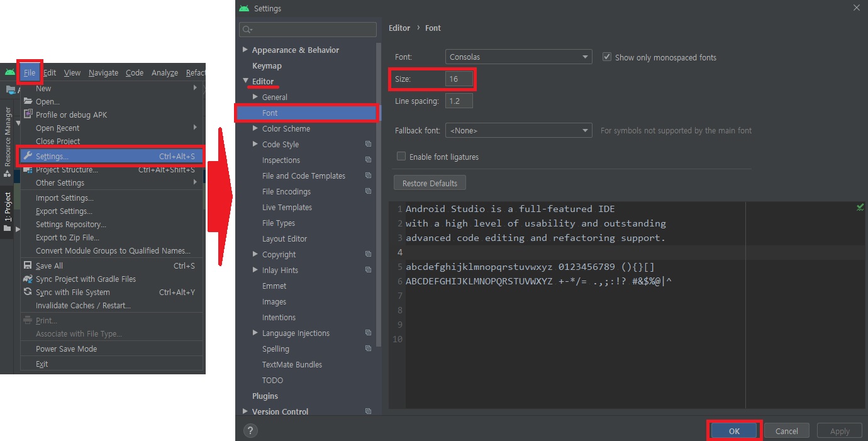
Task: Open the Font dropdown showing Consolas
Action: click(518, 57)
